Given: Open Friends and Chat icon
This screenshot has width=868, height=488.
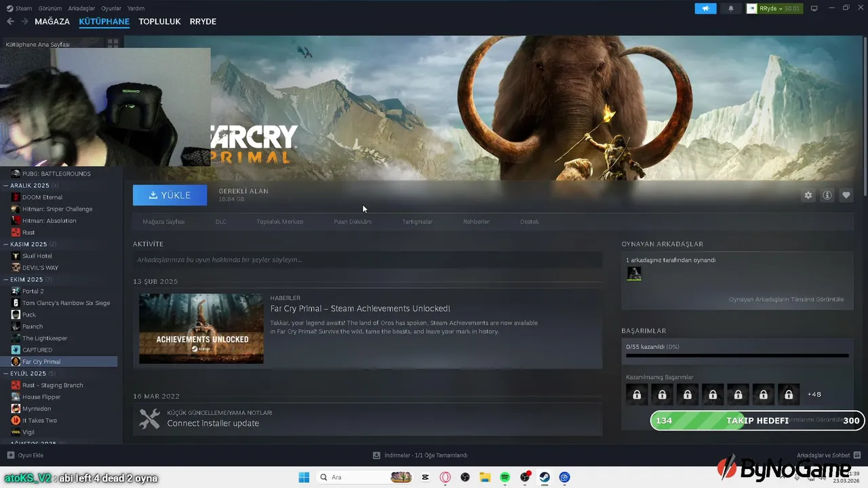Looking at the screenshot, I should tap(857, 455).
